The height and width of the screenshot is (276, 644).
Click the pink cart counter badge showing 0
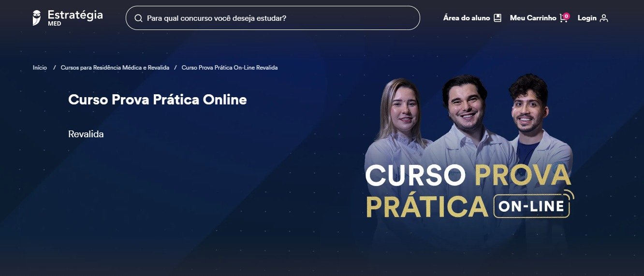click(x=566, y=16)
